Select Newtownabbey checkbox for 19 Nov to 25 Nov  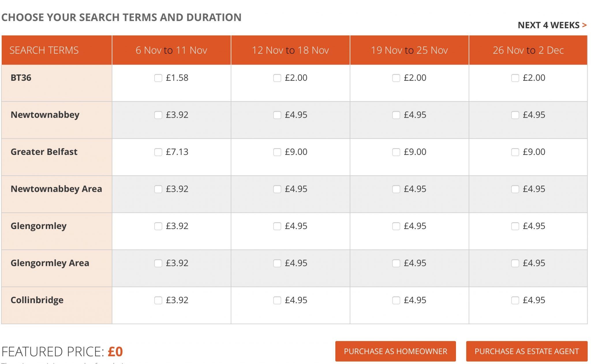396,115
